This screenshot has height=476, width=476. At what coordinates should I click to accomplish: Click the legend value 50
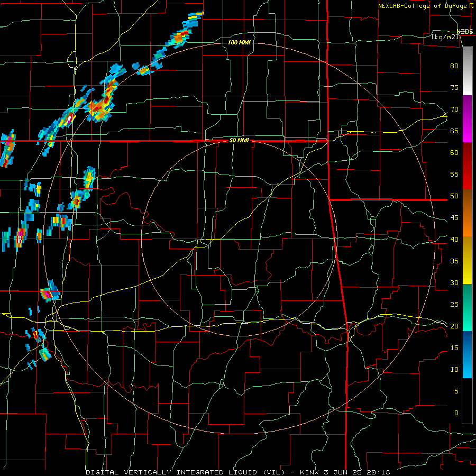[x=454, y=196]
